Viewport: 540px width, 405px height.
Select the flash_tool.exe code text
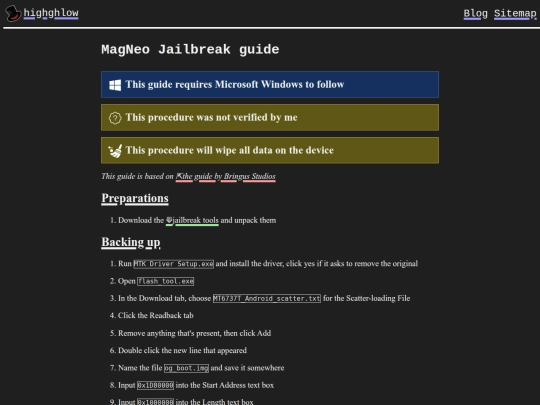tap(166, 281)
